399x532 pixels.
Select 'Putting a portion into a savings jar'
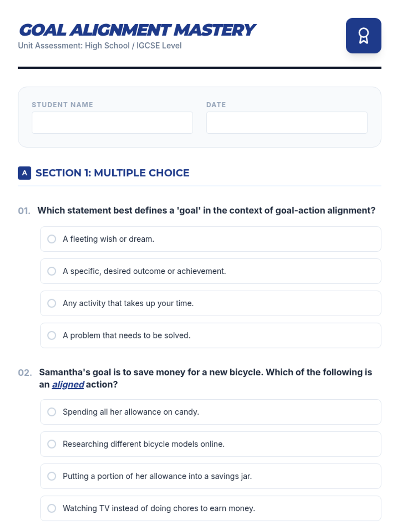tap(52, 476)
